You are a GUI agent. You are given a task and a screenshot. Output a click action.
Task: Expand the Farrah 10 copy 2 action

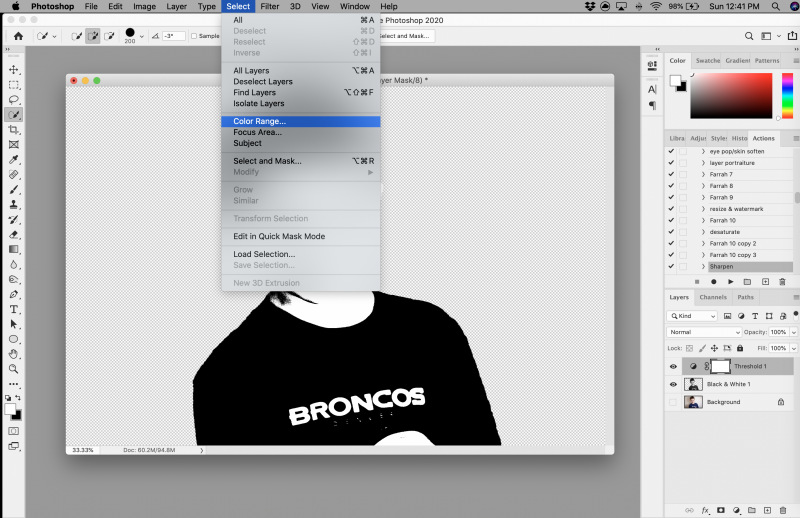[x=703, y=243]
